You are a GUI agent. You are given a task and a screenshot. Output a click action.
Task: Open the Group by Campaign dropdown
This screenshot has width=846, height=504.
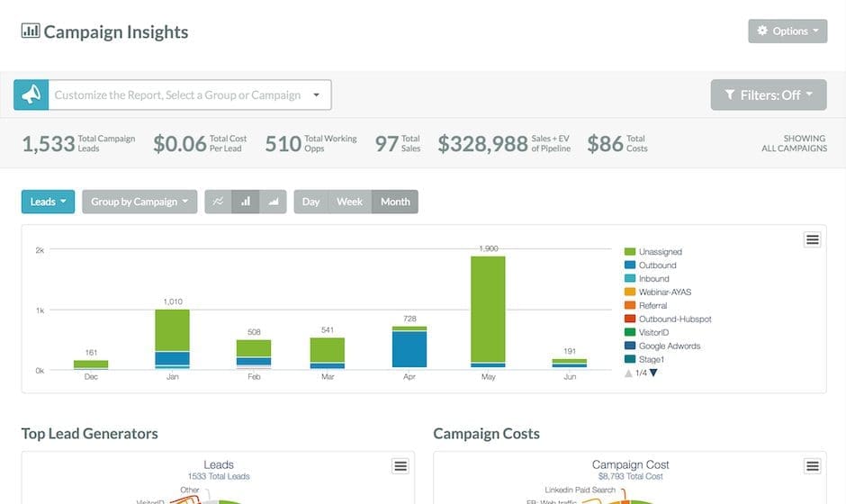coord(139,202)
